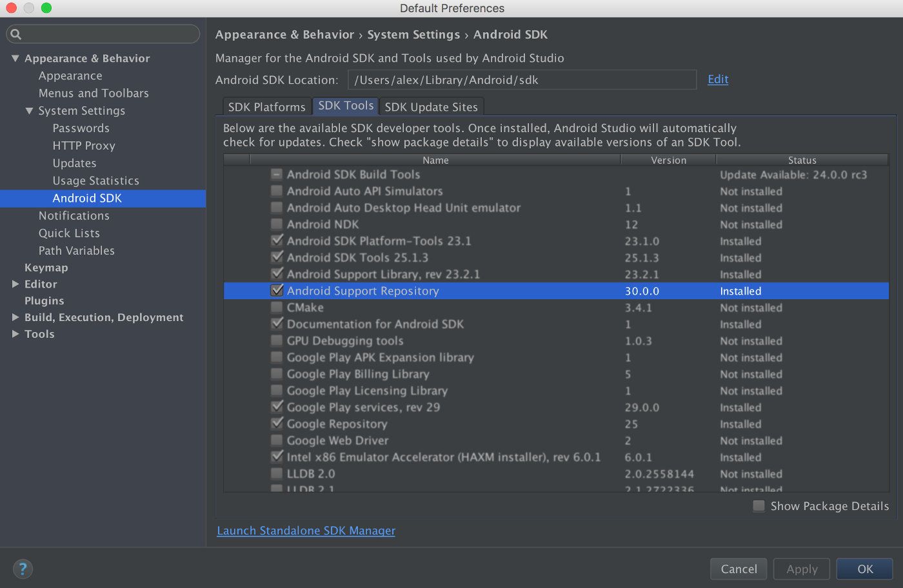Image resolution: width=903 pixels, height=588 pixels.
Task: Uncheck Intel x86 Emulator Accelerator (HAXM installer)
Action: click(x=277, y=457)
